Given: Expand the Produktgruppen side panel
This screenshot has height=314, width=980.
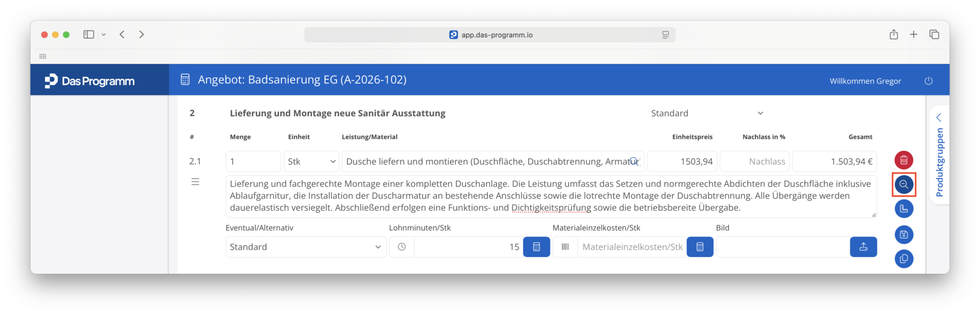Looking at the screenshot, I should [939, 155].
